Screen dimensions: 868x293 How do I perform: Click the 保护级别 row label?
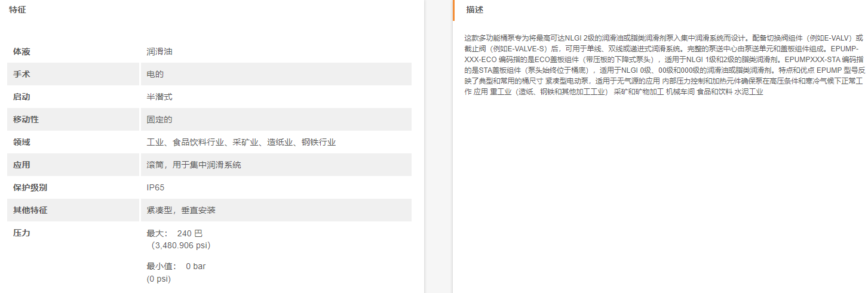[x=30, y=187]
